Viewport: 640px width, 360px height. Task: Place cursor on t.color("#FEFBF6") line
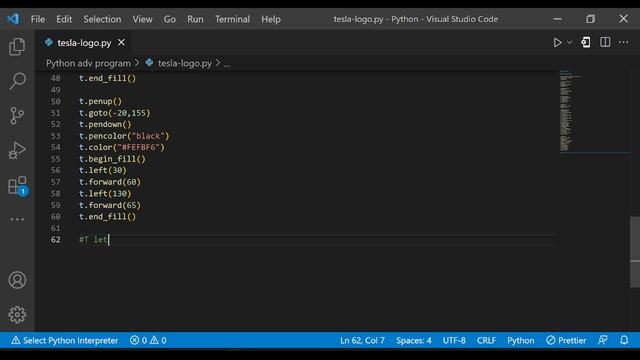[x=122, y=147]
